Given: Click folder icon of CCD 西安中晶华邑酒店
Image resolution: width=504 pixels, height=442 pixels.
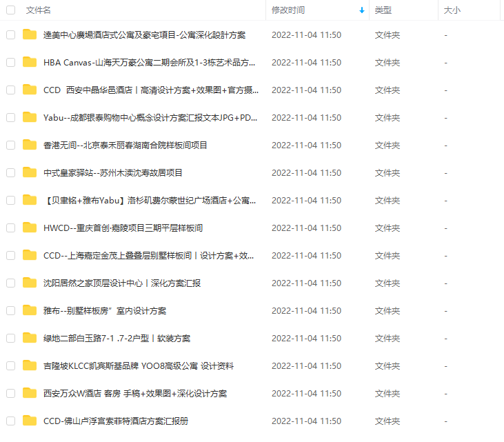Looking at the screenshot, I should (30, 90).
